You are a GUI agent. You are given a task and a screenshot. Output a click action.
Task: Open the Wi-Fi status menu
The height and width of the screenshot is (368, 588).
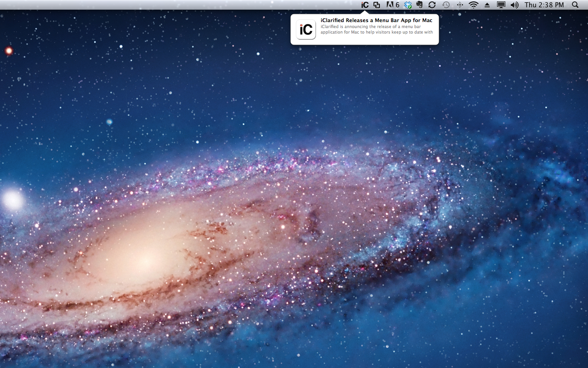[x=473, y=5]
